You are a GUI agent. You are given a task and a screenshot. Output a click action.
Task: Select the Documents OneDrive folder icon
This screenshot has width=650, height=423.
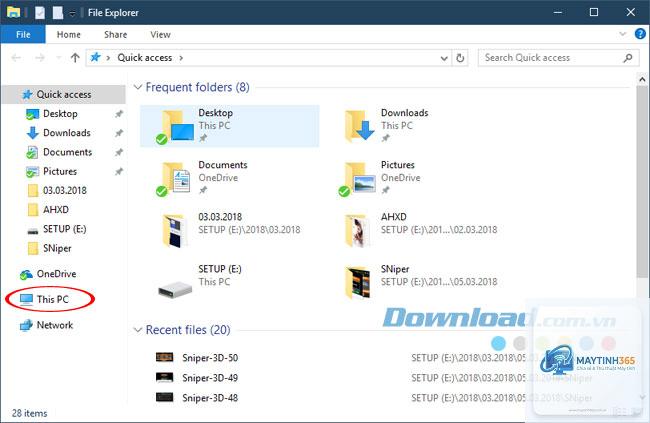[x=173, y=178]
